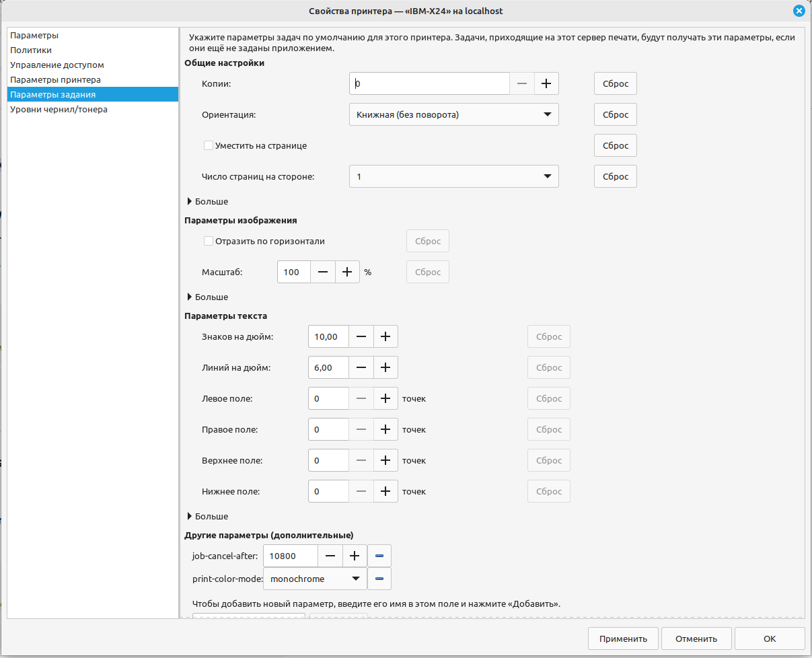Open Параметры принтера section

pos(93,79)
